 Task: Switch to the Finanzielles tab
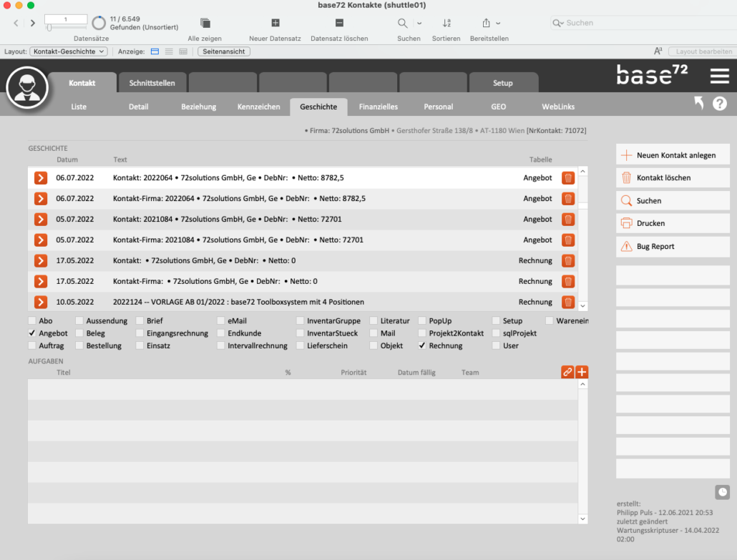coord(378,107)
